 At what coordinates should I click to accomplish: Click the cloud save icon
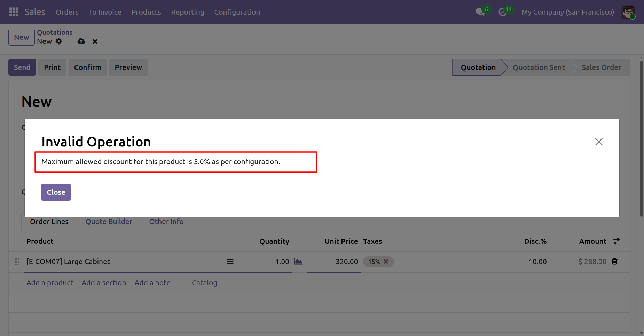pyautogui.click(x=81, y=41)
